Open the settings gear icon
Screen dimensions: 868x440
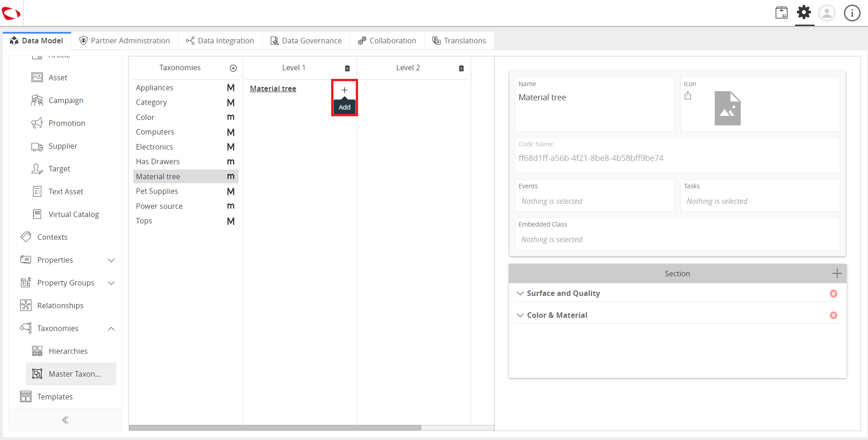coord(804,12)
